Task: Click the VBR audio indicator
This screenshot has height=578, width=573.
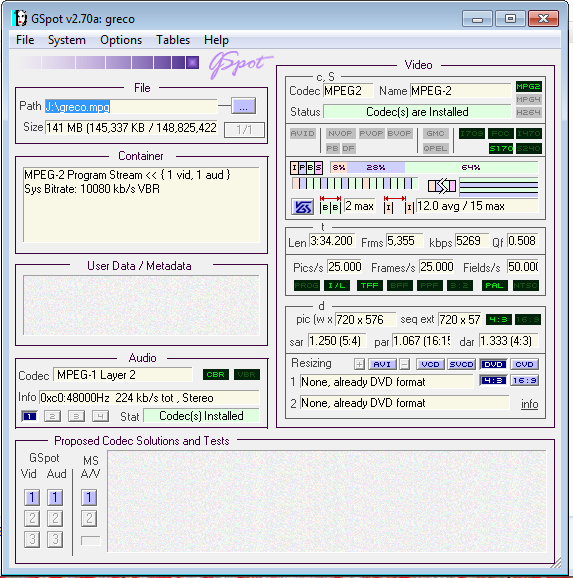Action: (x=247, y=375)
